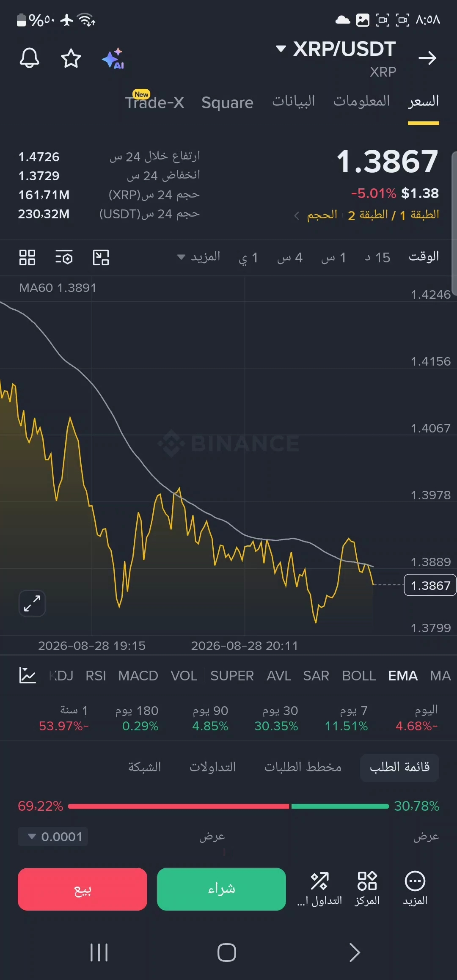The height and width of the screenshot is (980, 457).
Task: Select the مخطط الطلبات tab
Action: (303, 767)
